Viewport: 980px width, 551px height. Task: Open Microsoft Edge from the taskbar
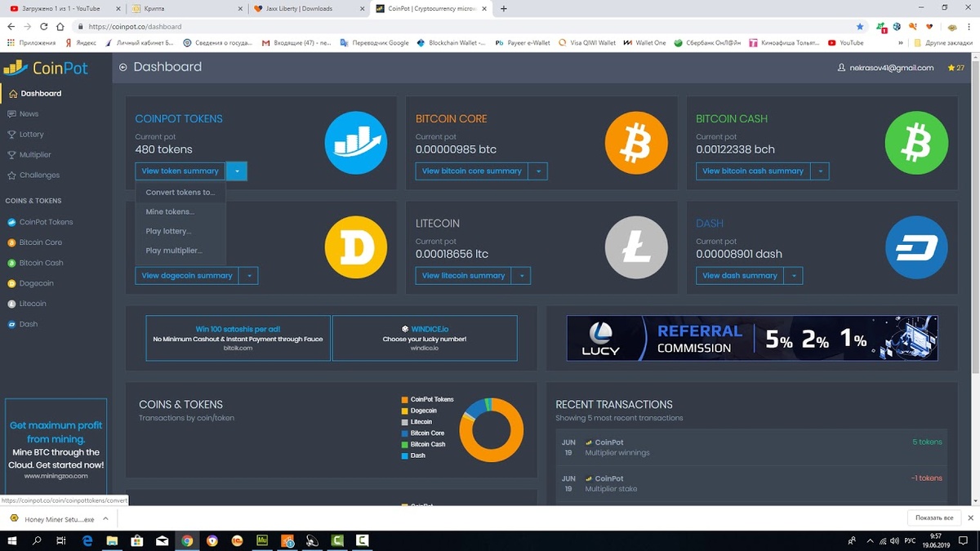tap(87, 540)
